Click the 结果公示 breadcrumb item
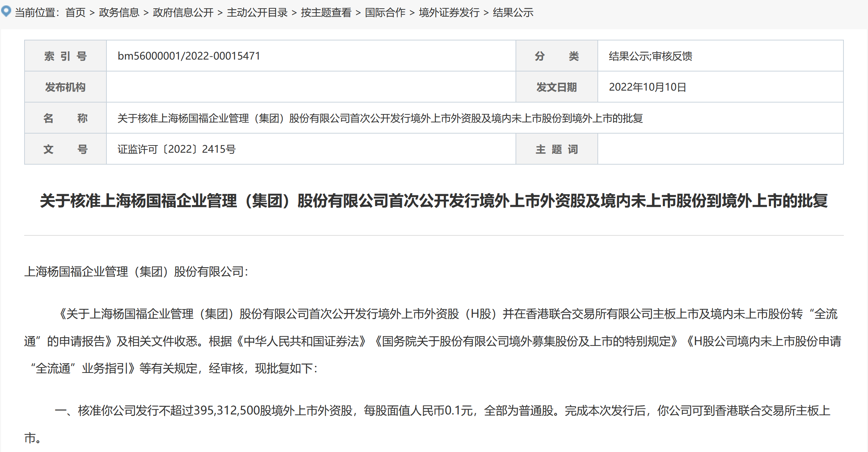Image resolution: width=868 pixels, height=452 pixels. pyautogui.click(x=513, y=13)
